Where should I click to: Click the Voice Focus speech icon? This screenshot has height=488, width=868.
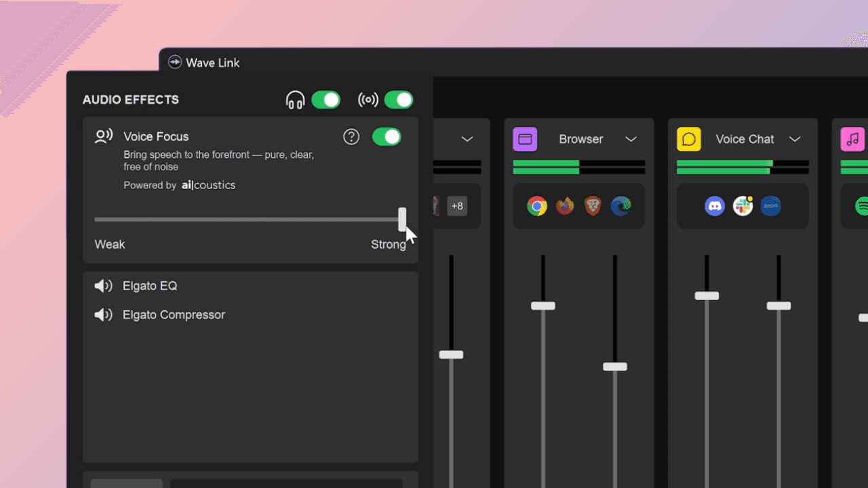(x=104, y=137)
